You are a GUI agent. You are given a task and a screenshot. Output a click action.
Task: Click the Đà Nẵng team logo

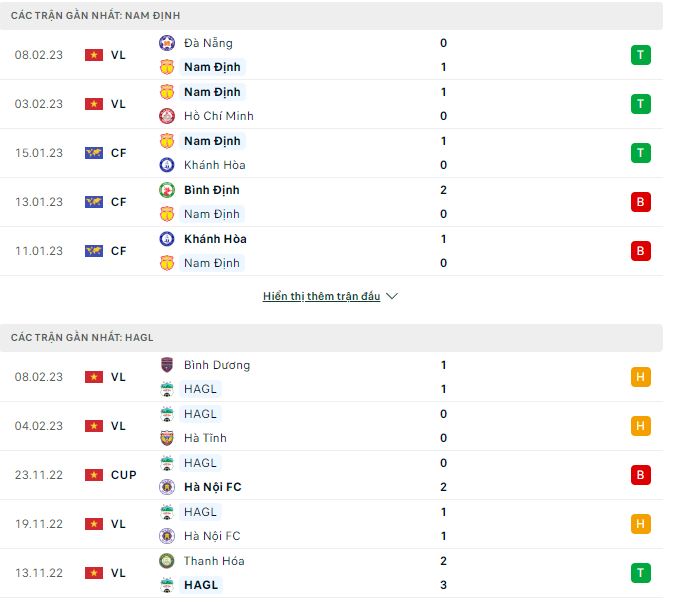[x=167, y=43]
